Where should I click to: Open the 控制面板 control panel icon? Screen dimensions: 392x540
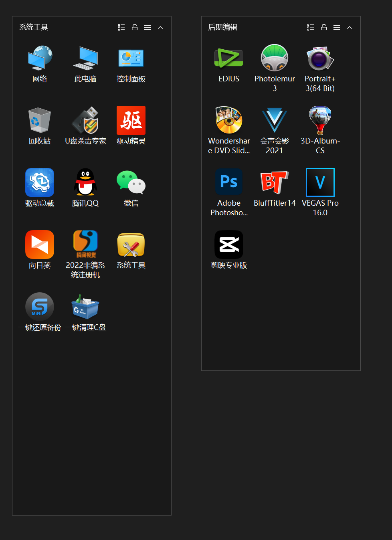click(x=131, y=59)
